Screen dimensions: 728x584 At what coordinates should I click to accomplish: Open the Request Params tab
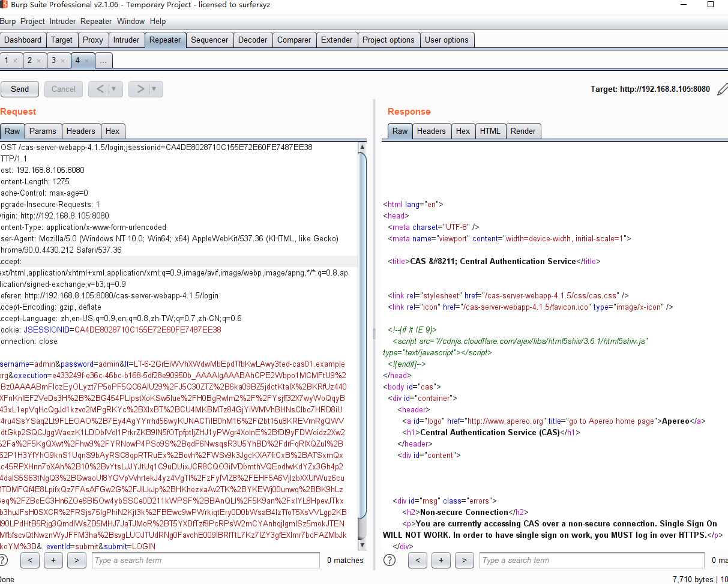tap(43, 131)
